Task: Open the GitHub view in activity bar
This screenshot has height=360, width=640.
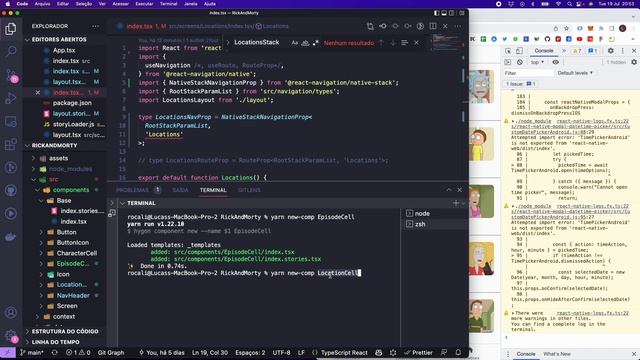Action: [11, 190]
